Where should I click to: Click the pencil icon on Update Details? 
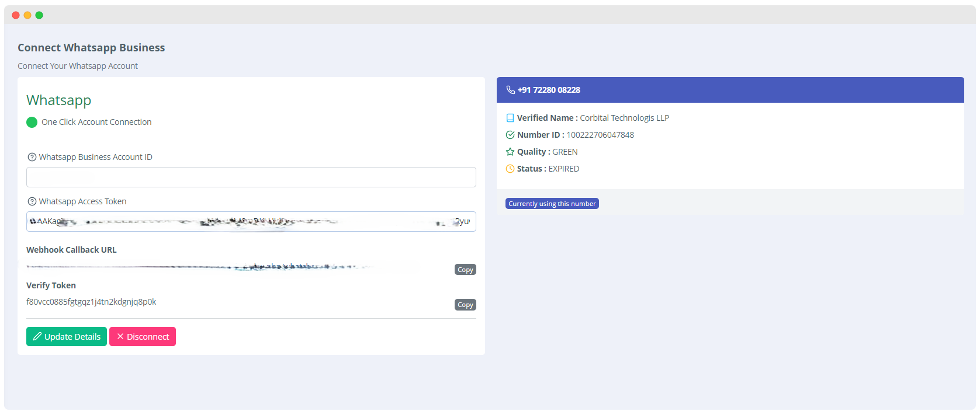[37, 336]
